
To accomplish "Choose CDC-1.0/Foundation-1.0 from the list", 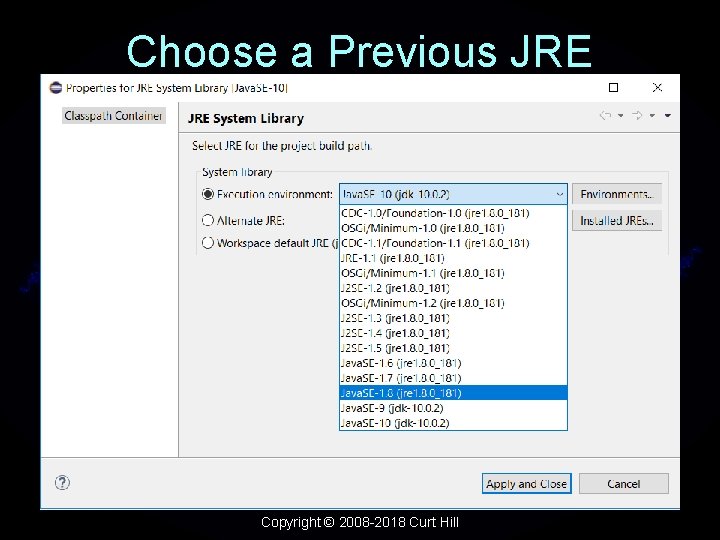I will click(x=453, y=213).
